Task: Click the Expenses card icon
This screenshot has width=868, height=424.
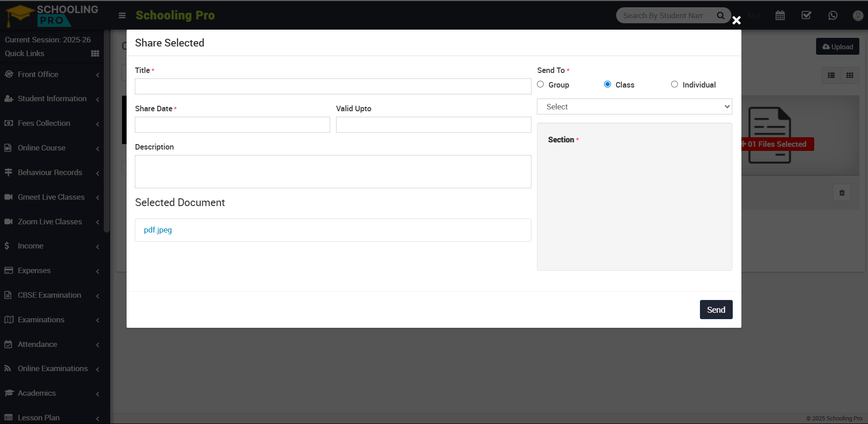Action: [9, 270]
